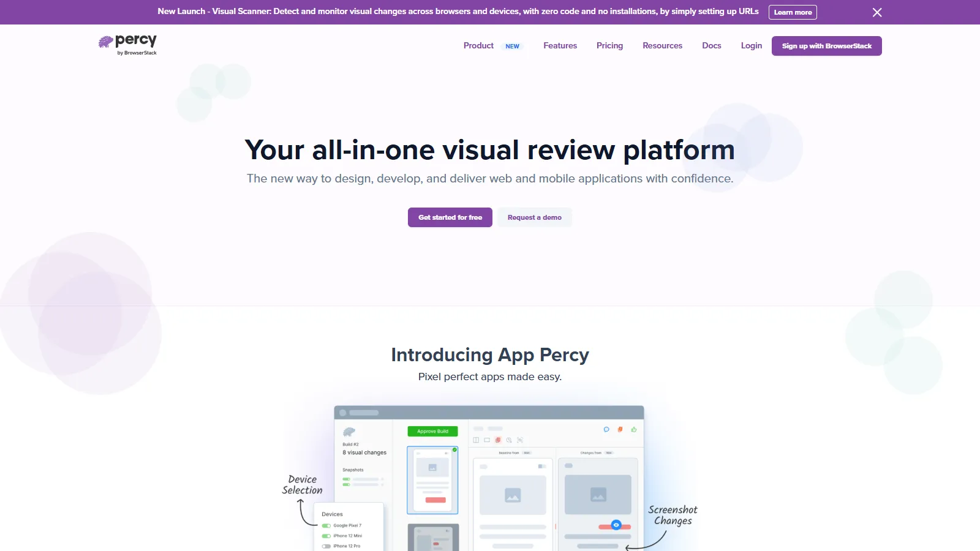Open the Pricing page from the navbar

click(x=609, y=45)
